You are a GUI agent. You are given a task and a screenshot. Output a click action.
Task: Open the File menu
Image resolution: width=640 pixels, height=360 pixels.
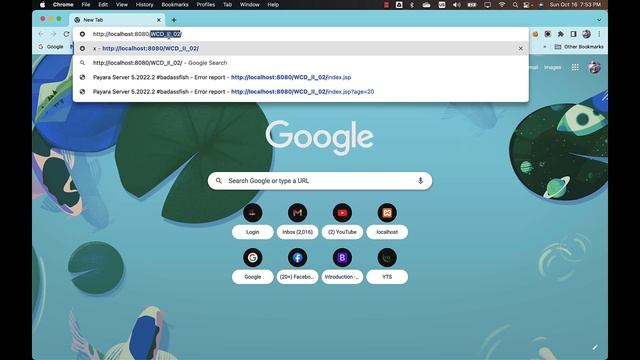click(86, 5)
